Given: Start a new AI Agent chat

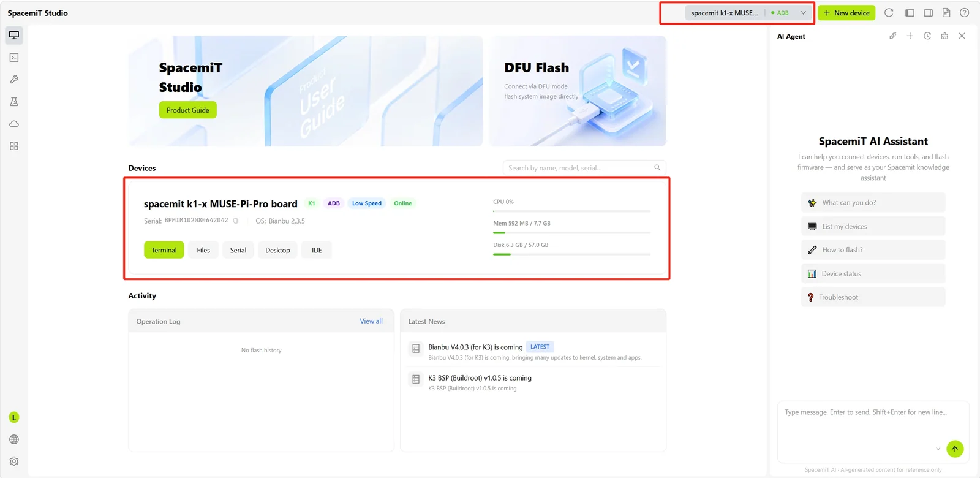Looking at the screenshot, I should tap(910, 36).
